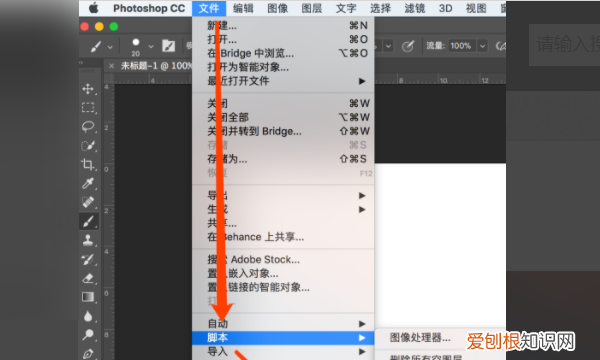Image resolution: width=600 pixels, height=360 pixels.
Task: Select the Dodge tool
Action: point(88,335)
